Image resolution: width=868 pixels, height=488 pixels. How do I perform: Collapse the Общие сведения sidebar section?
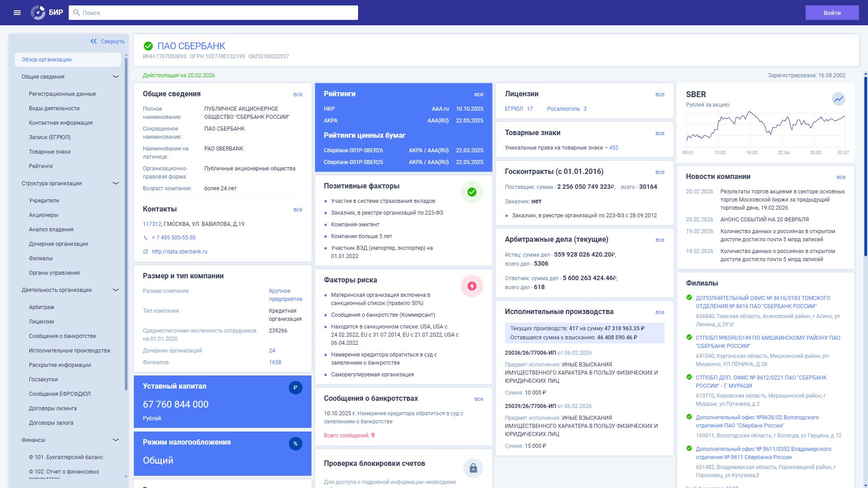click(116, 77)
